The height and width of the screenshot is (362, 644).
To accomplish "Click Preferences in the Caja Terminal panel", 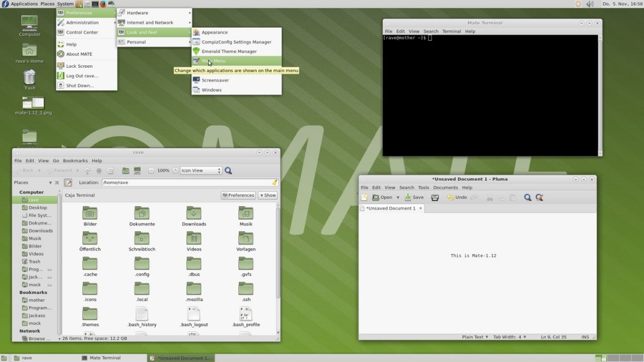I will point(238,195).
